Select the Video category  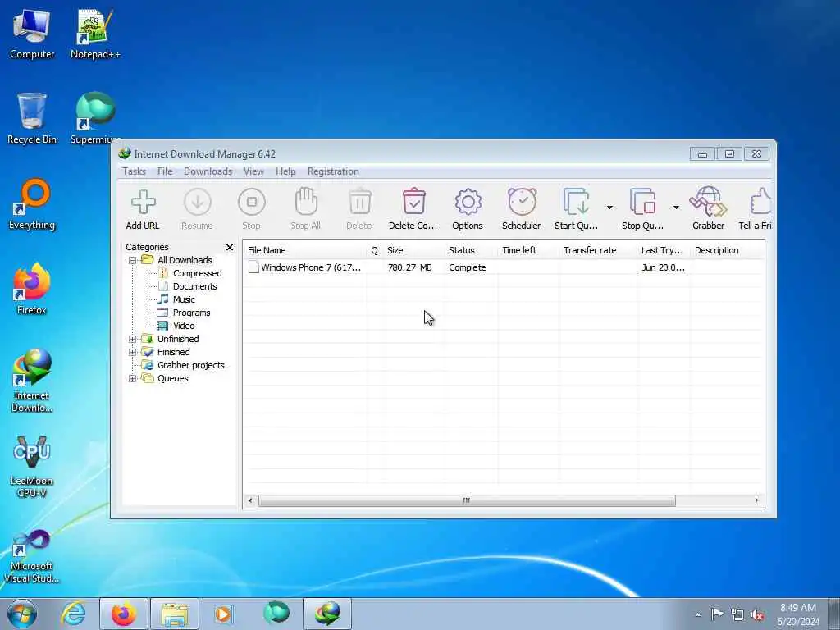184,326
